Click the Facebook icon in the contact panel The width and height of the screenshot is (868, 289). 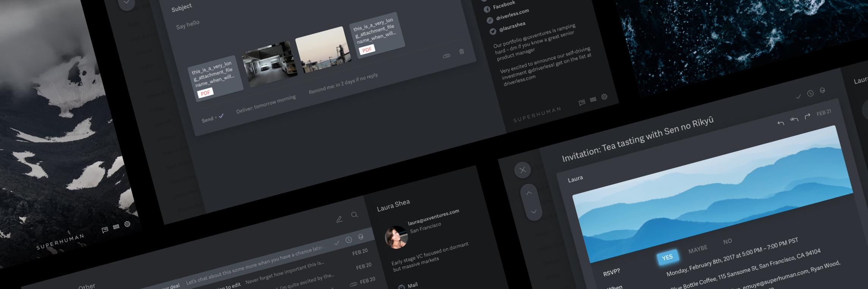pos(487,9)
